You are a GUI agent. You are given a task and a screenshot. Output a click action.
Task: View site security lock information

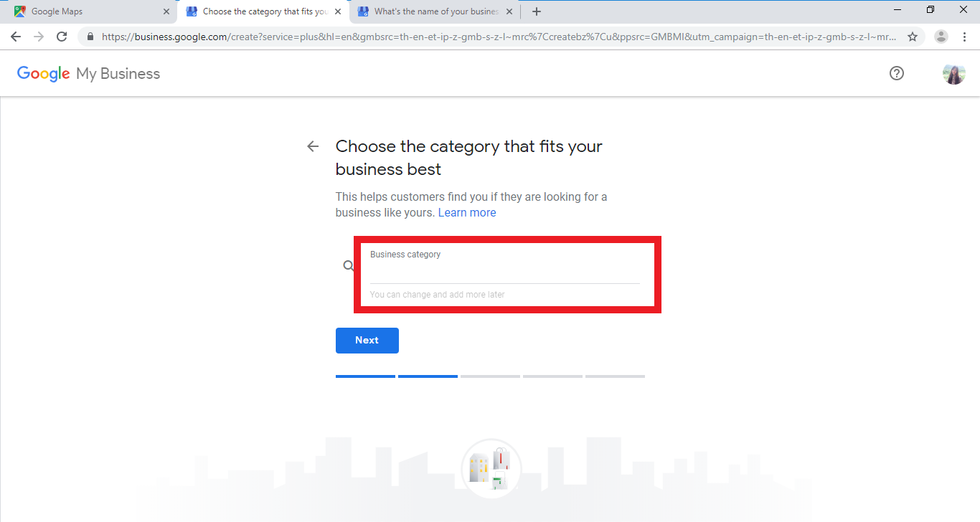(90, 37)
